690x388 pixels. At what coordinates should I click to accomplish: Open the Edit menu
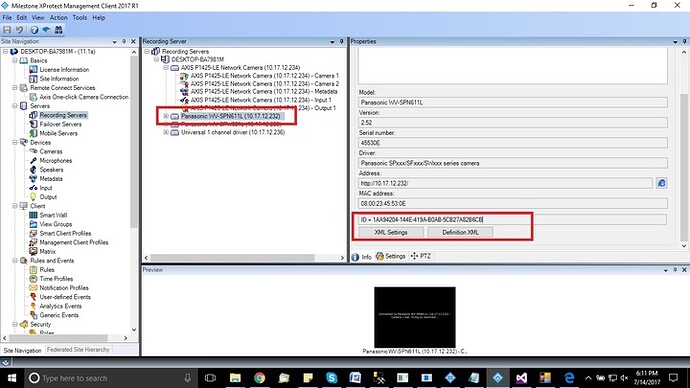(x=22, y=18)
